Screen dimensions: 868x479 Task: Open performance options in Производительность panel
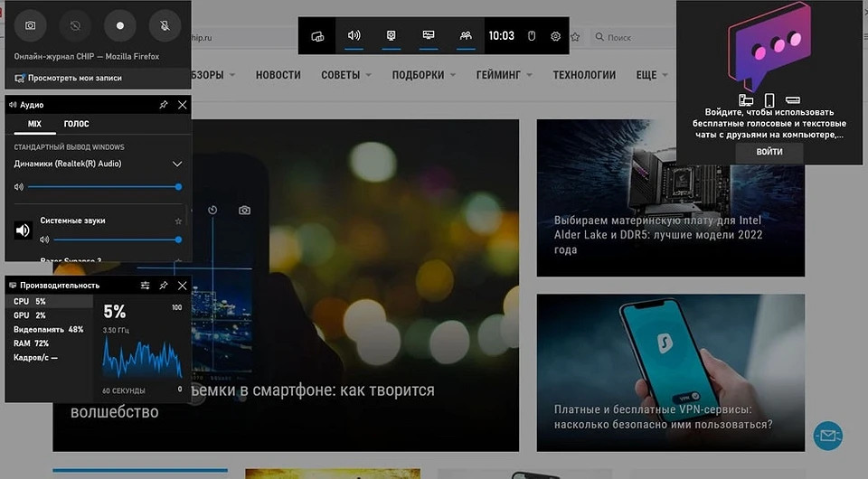pyautogui.click(x=146, y=286)
